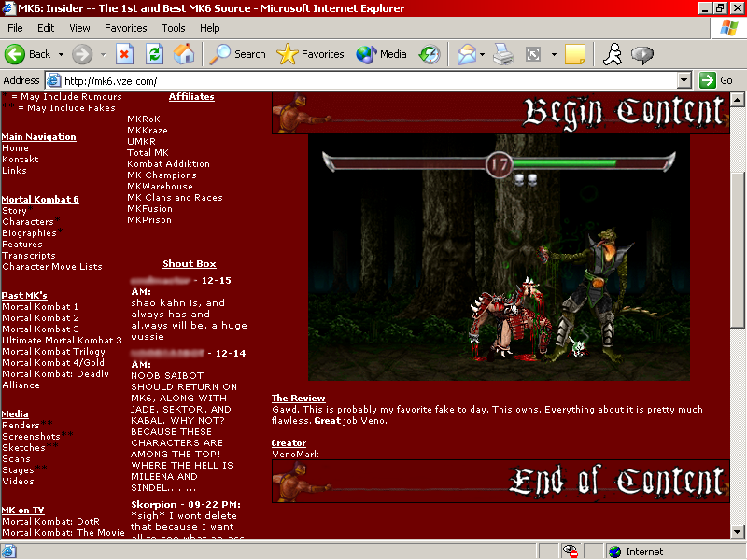
Task: Open the Messenger figure icon
Action: 613,54
